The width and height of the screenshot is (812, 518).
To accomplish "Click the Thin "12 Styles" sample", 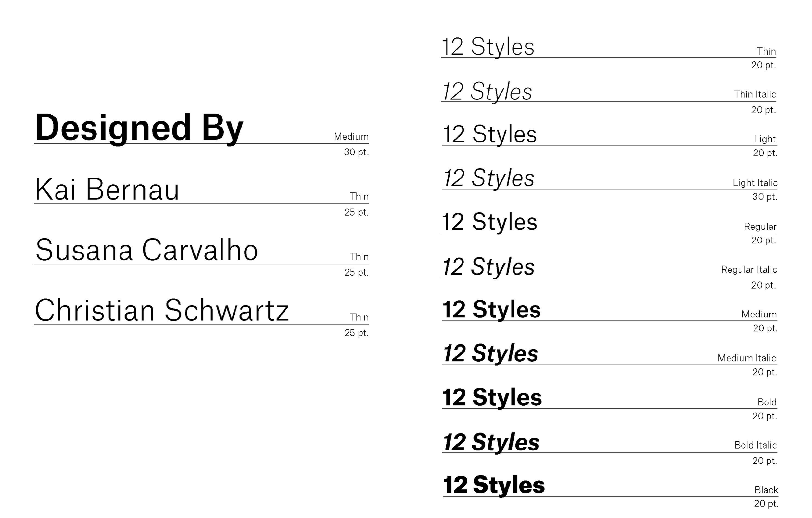I will click(x=488, y=47).
